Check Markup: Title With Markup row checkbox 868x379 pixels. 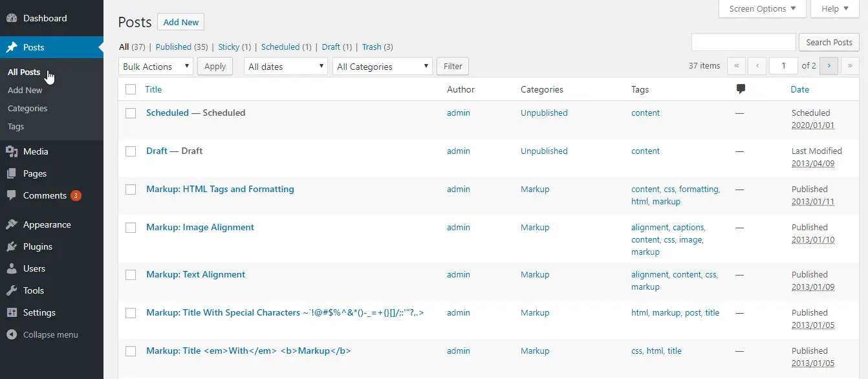pyautogui.click(x=131, y=351)
